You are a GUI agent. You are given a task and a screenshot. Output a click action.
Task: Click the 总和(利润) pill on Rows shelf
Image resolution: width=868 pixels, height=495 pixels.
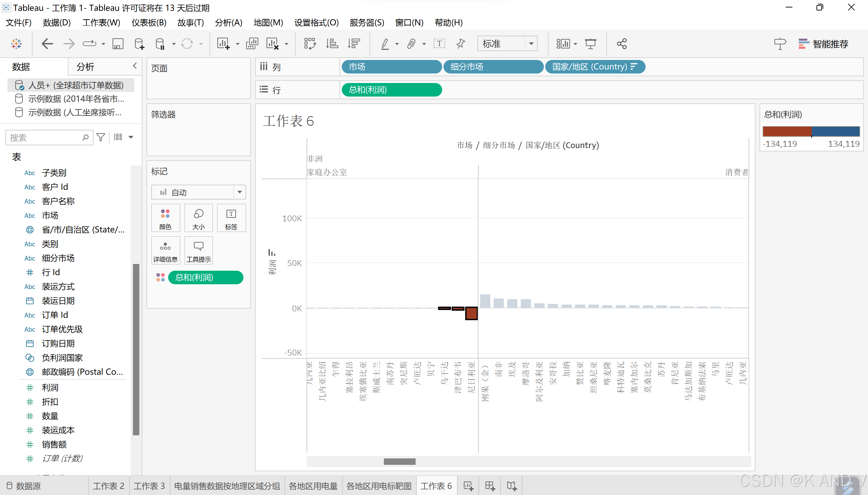coord(391,90)
